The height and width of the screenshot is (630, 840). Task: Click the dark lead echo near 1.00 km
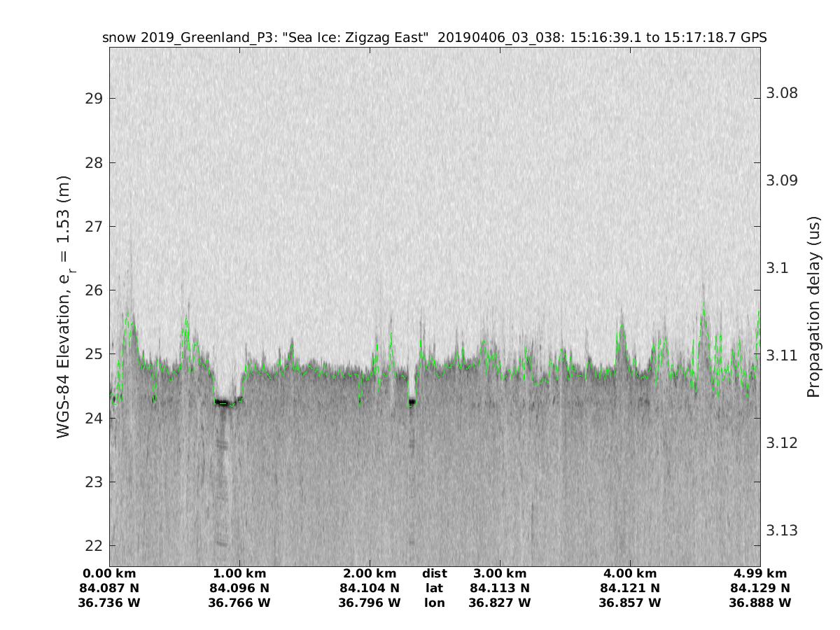tap(223, 402)
